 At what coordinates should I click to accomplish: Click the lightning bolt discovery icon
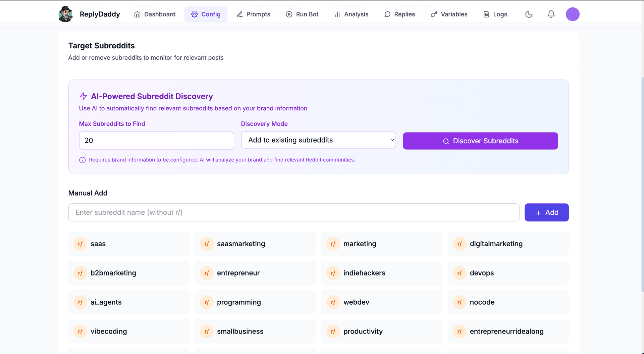pyautogui.click(x=83, y=96)
